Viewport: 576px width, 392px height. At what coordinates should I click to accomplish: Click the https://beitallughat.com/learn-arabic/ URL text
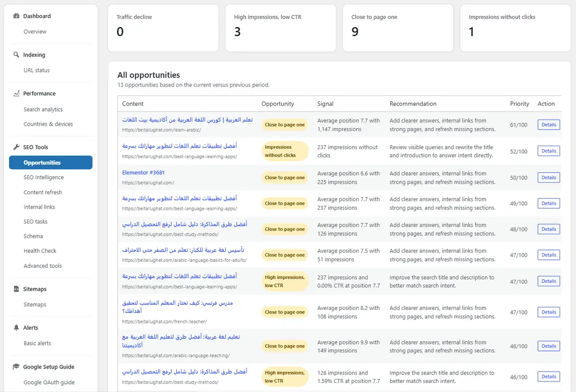pos(161,130)
